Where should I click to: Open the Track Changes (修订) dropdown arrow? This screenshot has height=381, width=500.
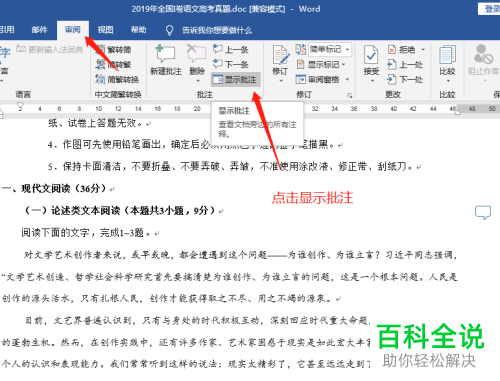281,81
